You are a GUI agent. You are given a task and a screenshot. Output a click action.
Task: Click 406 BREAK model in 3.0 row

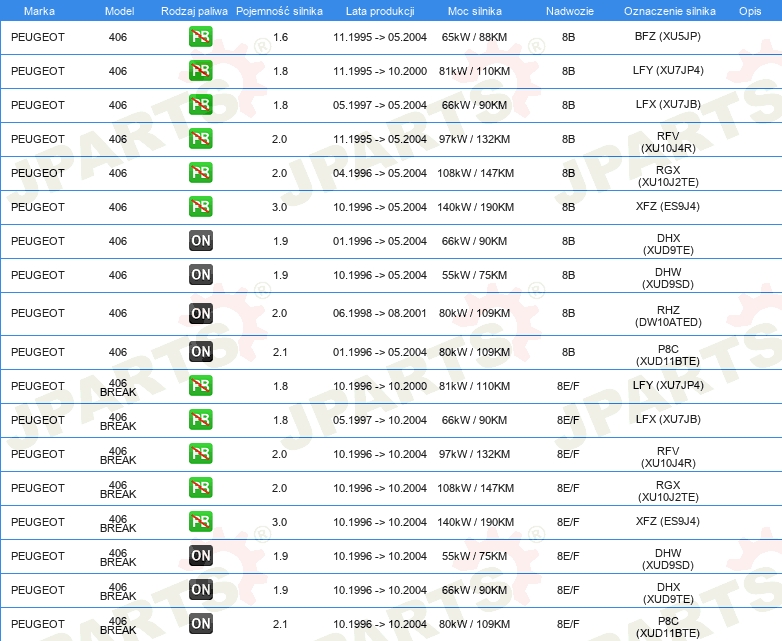(x=118, y=523)
